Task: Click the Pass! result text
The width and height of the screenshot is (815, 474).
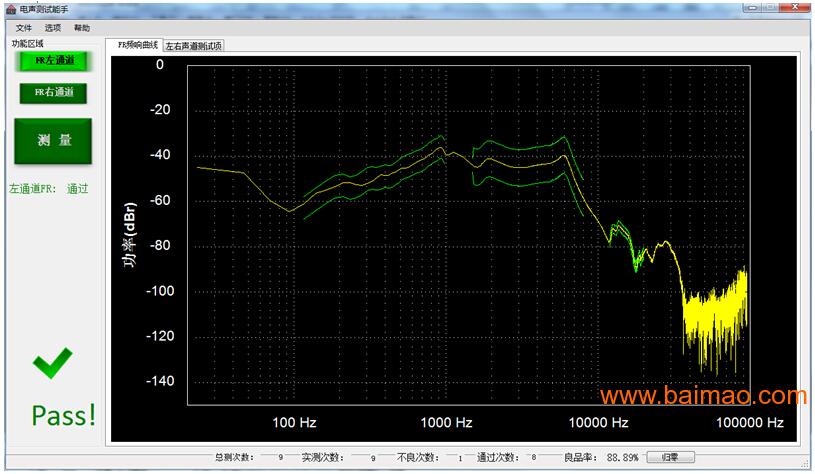Action: click(x=64, y=414)
